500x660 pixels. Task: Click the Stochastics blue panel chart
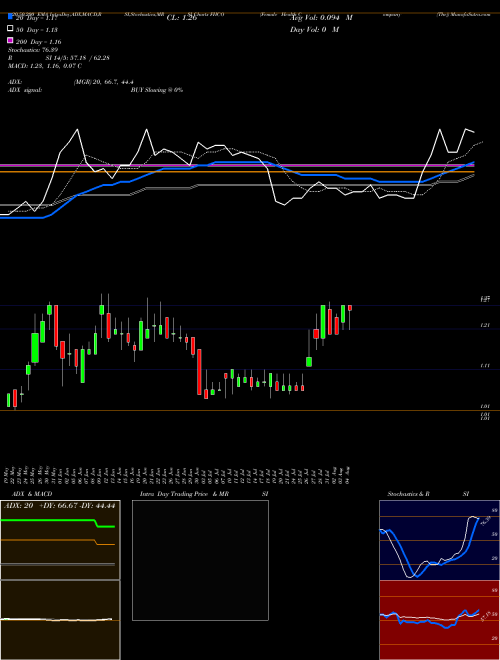[x=439, y=540]
